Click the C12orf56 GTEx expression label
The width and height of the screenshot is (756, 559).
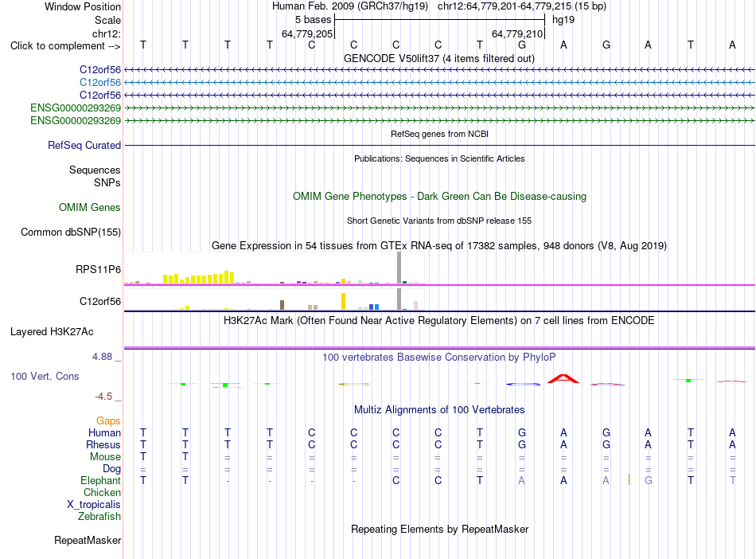point(100,301)
